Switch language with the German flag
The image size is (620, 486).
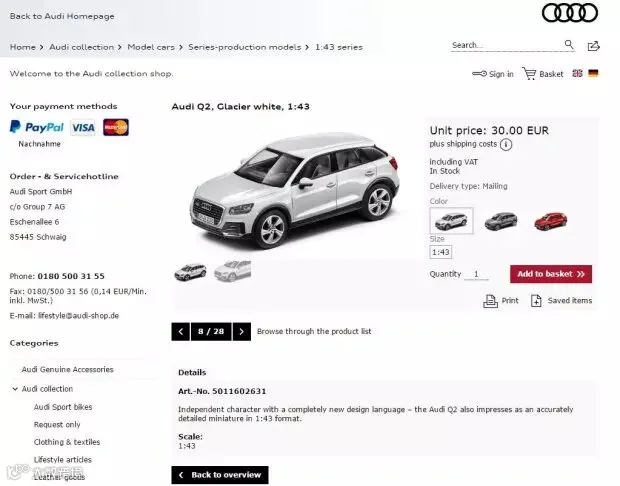pos(593,73)
